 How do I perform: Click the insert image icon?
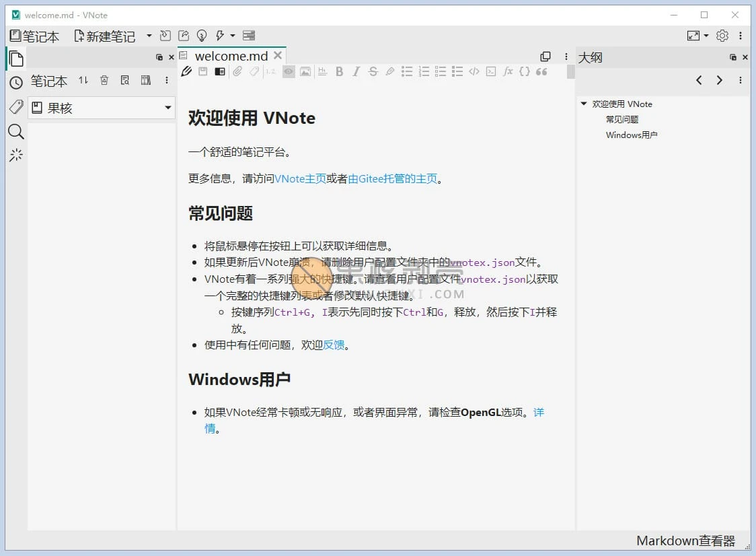point(305,71)
